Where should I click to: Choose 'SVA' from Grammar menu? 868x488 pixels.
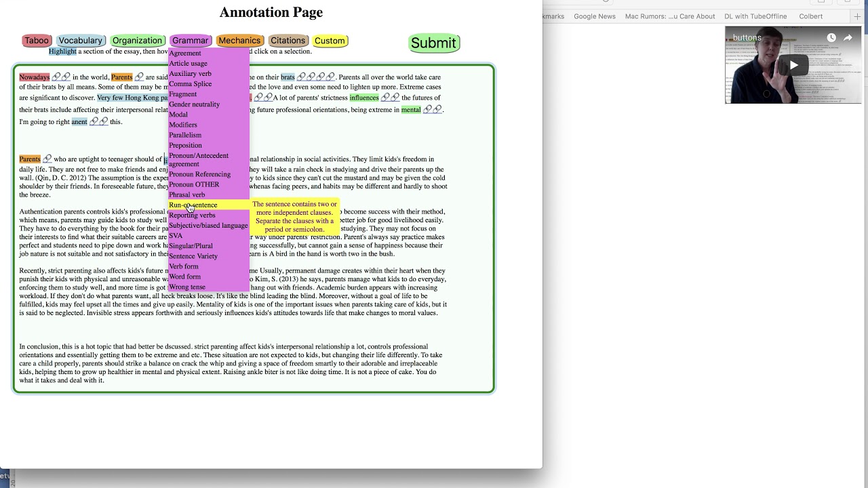coord(208,236)
